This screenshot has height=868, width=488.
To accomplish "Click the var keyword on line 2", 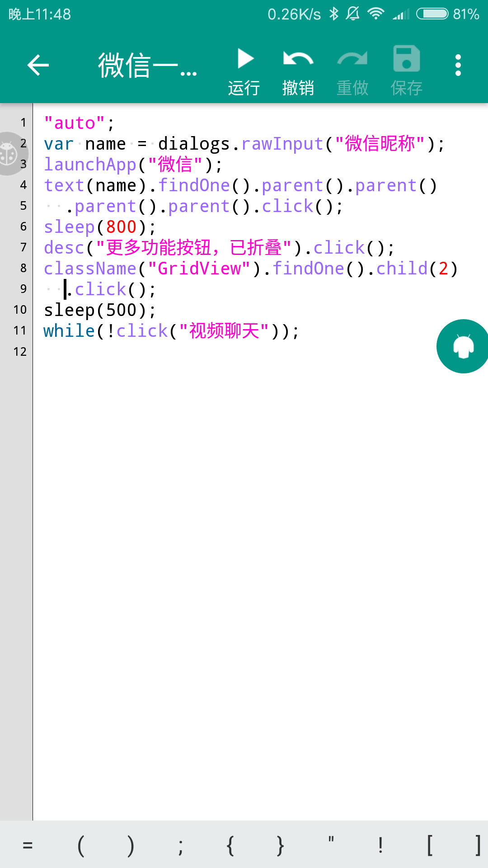I will click(59, 144).
